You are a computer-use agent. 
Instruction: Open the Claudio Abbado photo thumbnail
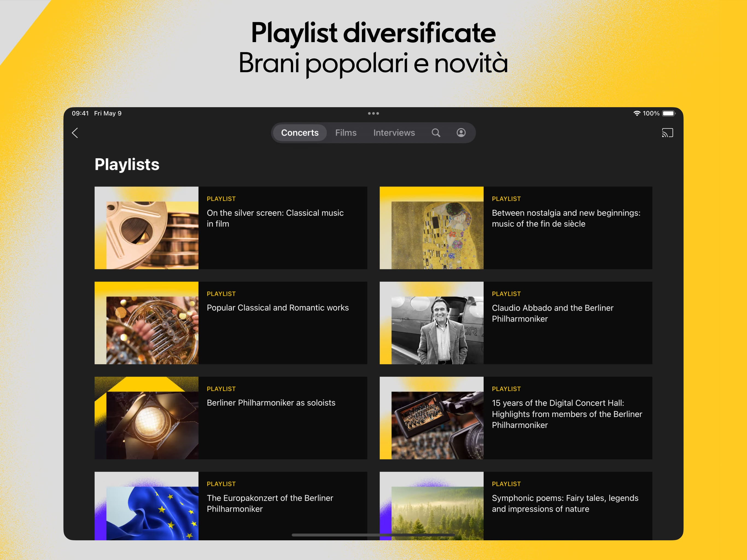[431, 323]
